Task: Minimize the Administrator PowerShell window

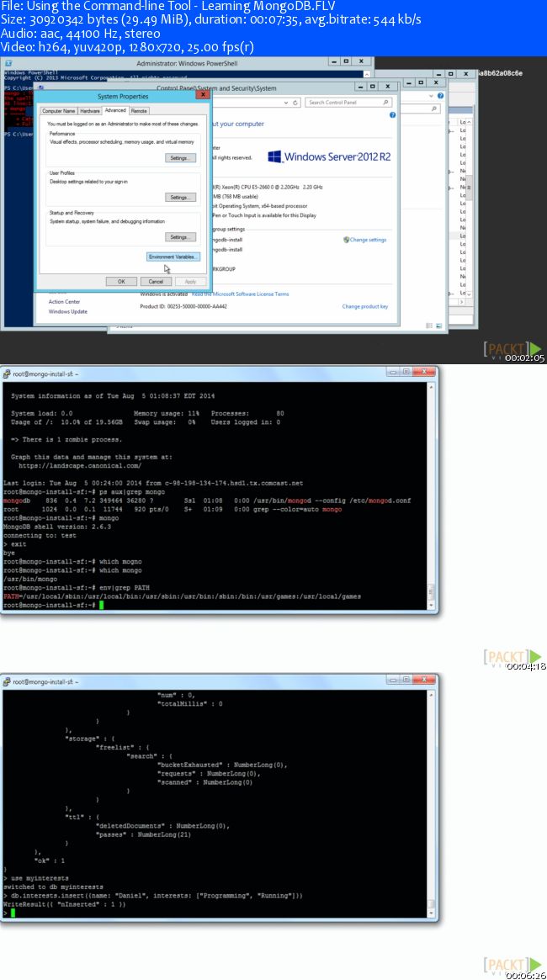Action: pos(333,62)
